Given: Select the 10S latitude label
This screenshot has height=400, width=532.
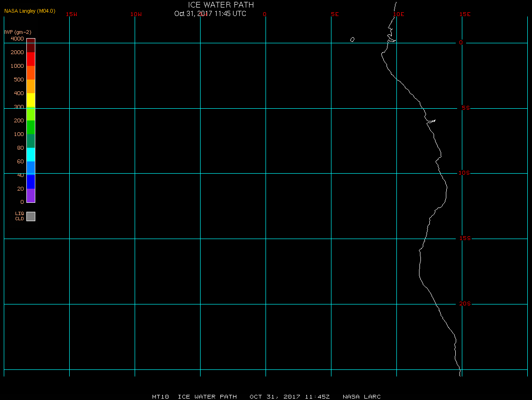Looking at the screenshot, I should [464, 173].
